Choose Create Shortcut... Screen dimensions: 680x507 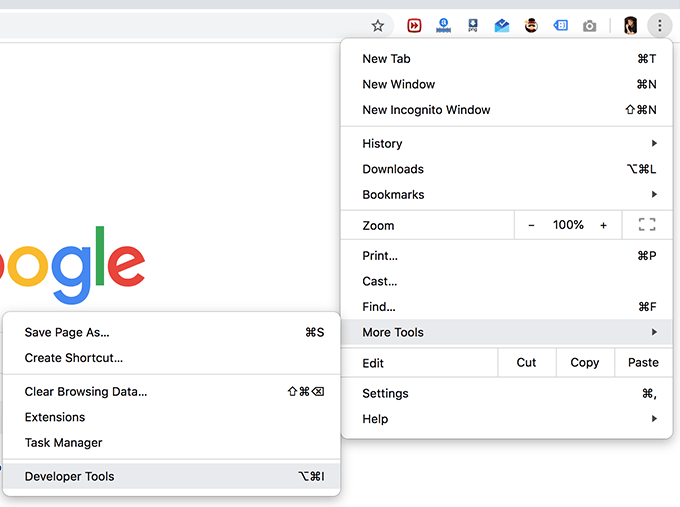coord(171,358)
